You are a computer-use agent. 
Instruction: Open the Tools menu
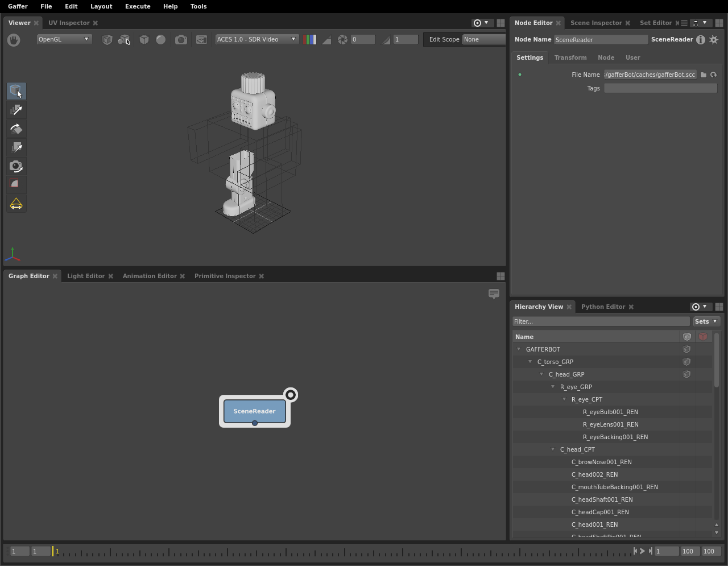coord(198,6)
